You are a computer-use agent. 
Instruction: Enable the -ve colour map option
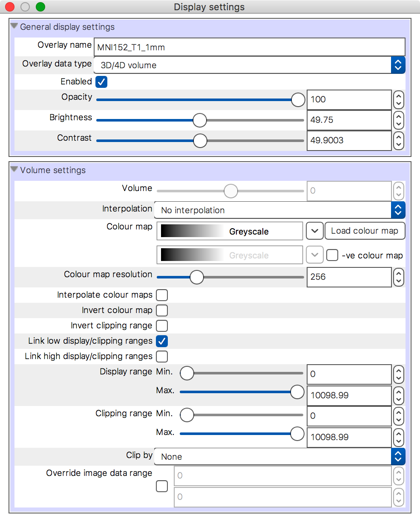click(332, 255)
